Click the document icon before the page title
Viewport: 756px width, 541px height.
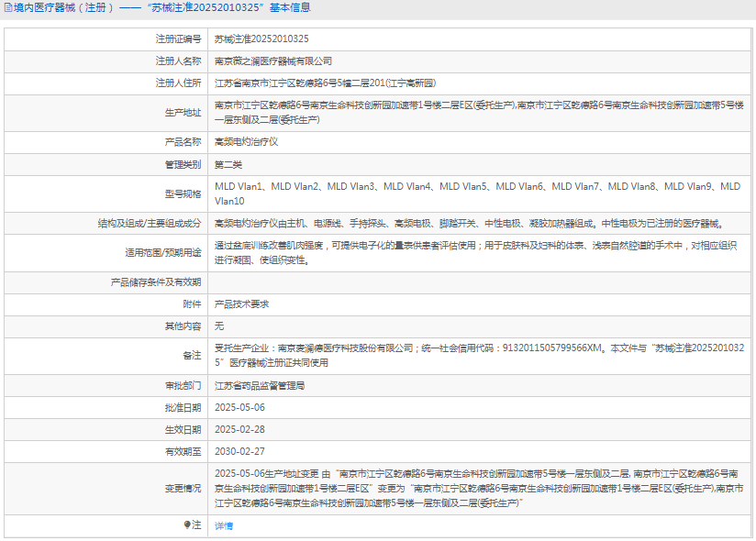click(8, 7)
